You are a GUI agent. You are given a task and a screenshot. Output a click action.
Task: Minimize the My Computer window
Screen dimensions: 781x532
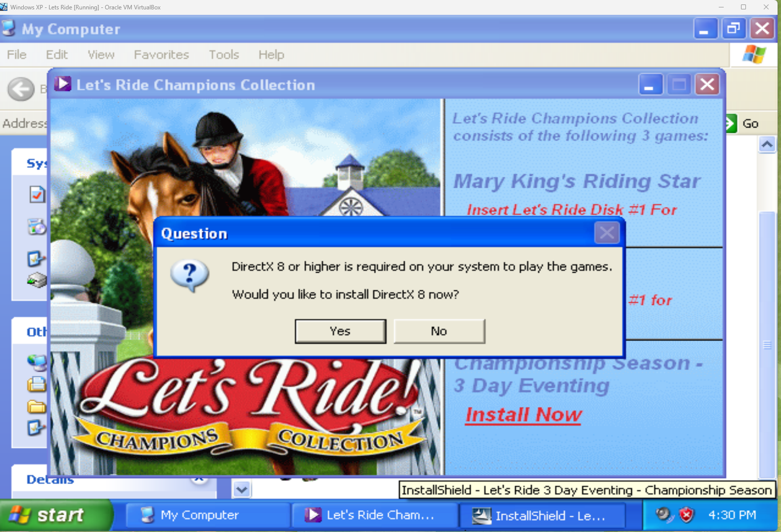tap(705, 29)
